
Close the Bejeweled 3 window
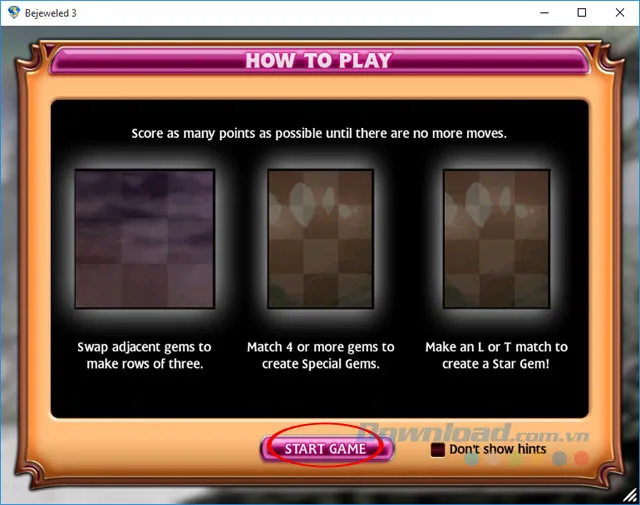620,13
